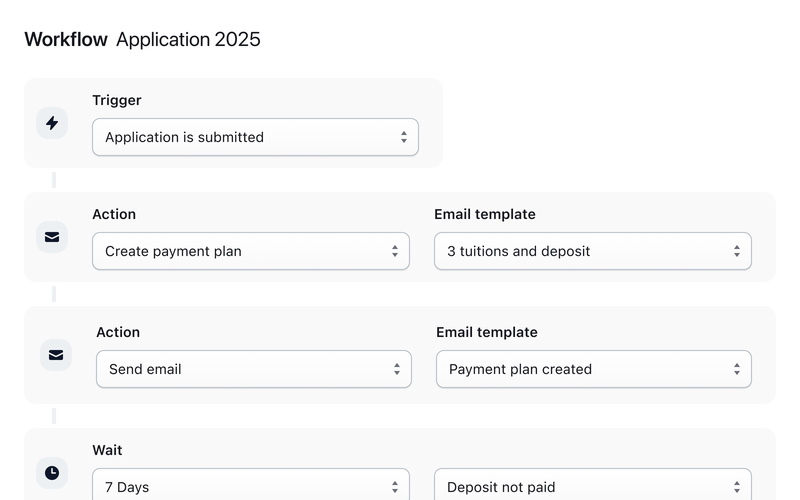The height and width of the screenshot is (500, 800).
Task: Open the '7 Days' wait duration dropdown
Action: 250,487
